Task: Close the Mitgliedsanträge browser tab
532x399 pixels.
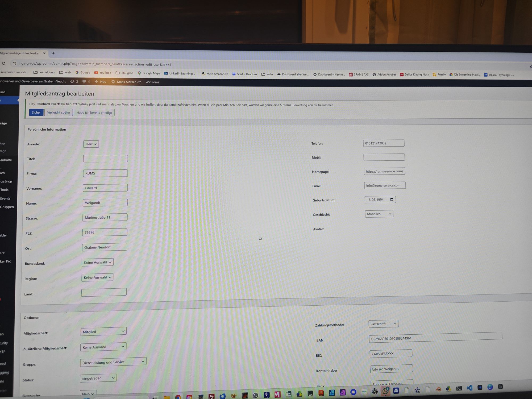Action: click(44, 53)
